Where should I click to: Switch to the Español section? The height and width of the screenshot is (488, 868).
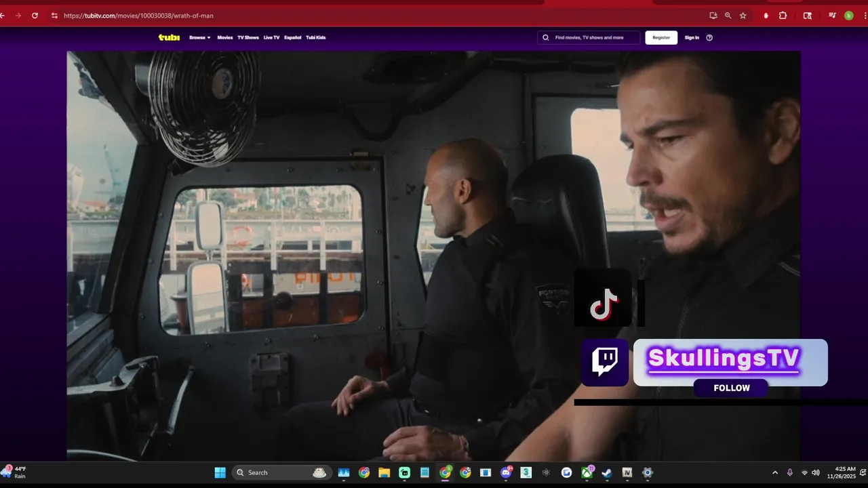(x=293, y=37)
